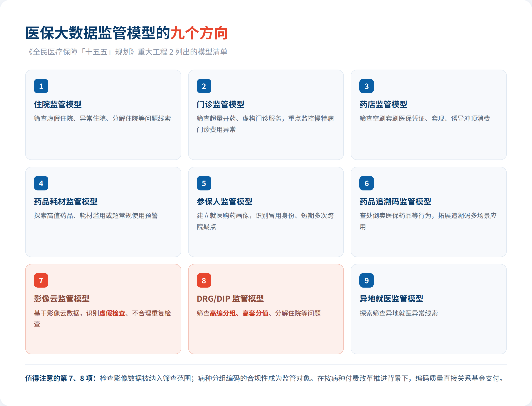Select the heading DRG/DIP 监管模型

point(230,299)
